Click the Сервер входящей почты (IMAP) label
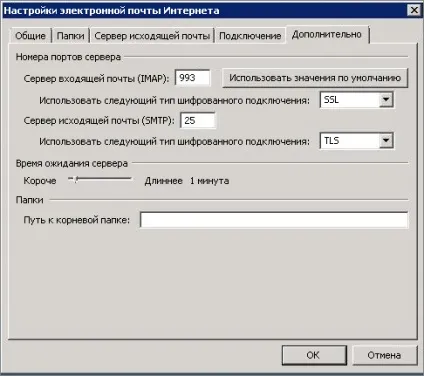The height and width of the screenshot is (376, 424). tap(97, 79)
